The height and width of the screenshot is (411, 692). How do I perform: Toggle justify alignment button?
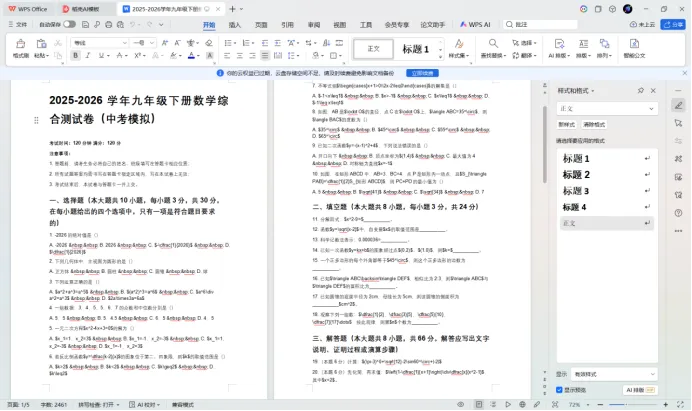pyautogui.click(x=265, y=56)
